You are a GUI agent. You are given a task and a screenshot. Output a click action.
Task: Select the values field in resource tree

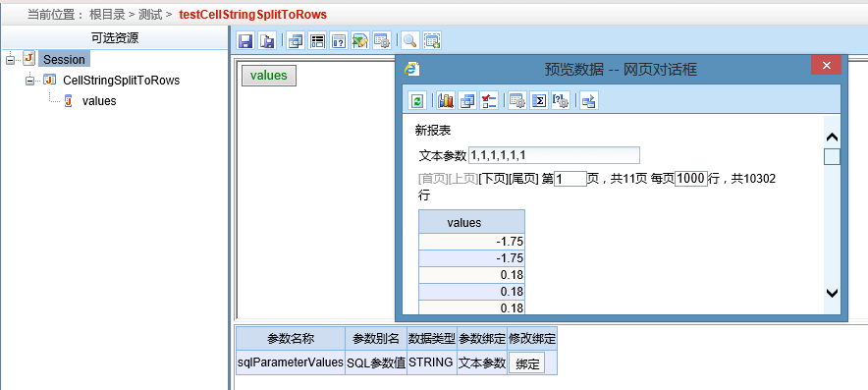coord(99,101)
